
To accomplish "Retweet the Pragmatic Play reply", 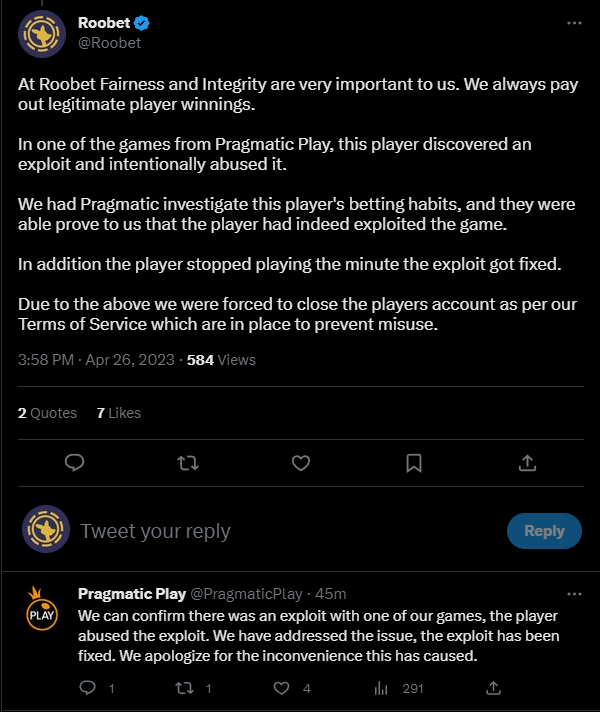I will [182, 688].
